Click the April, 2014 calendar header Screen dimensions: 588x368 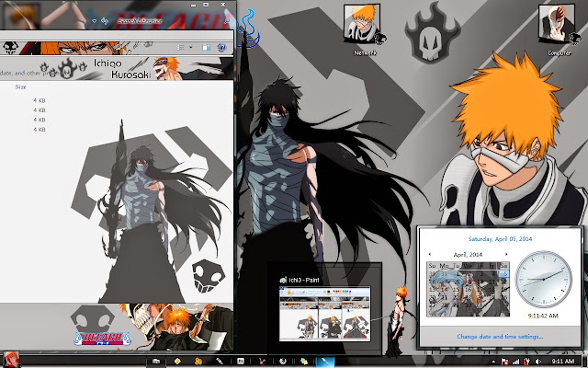point(468,254)
